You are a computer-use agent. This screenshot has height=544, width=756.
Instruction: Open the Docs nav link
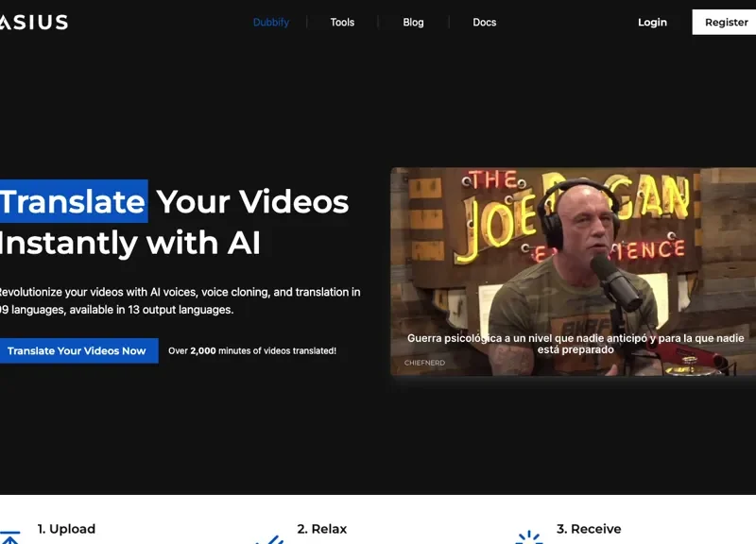click(x=485, y=22)
